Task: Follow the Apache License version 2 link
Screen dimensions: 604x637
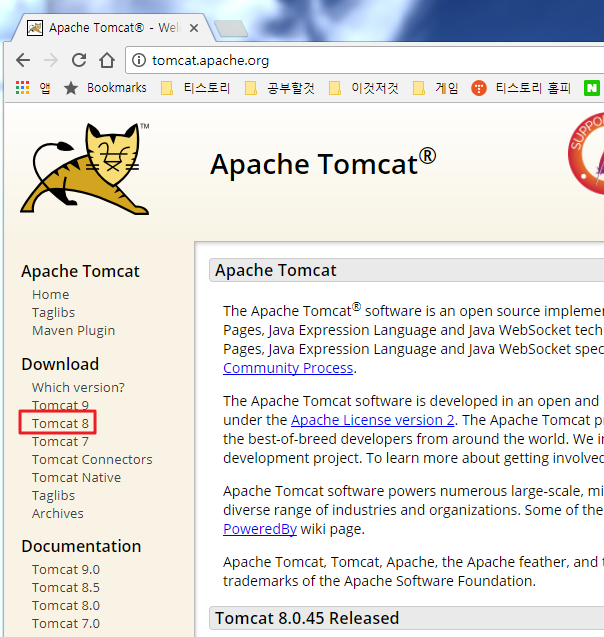Action: (x=372, y=420)
